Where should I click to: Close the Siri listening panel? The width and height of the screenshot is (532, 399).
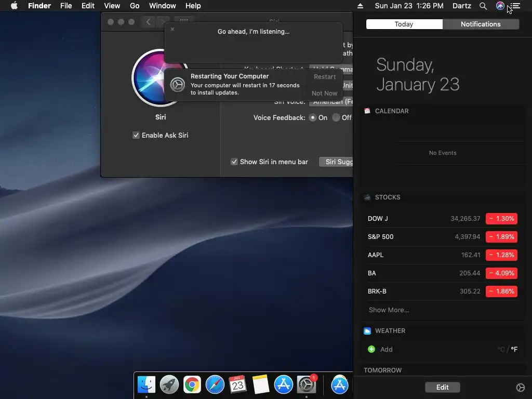(x=172, y=29)
